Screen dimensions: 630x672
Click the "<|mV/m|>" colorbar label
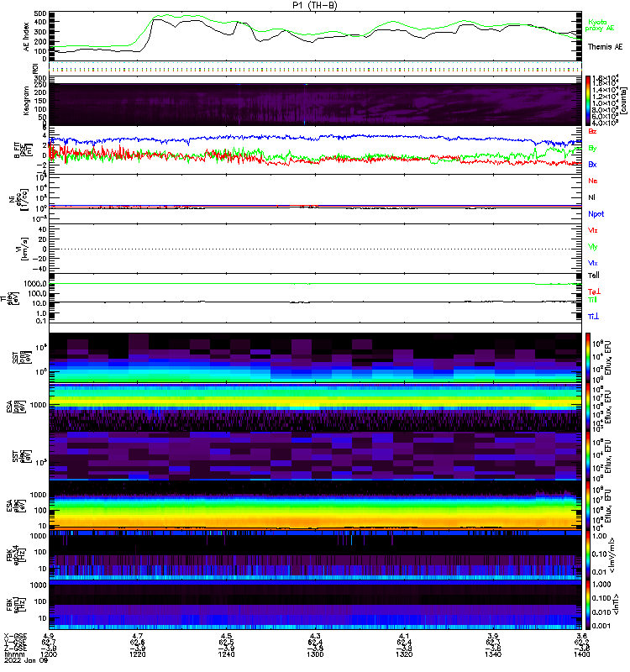pos(612,555)
